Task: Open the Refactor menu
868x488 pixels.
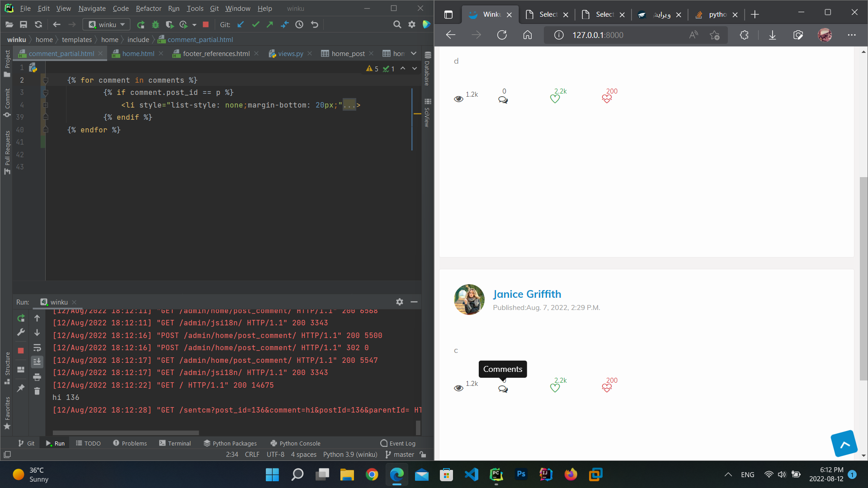Action: [x=148, y=9]
